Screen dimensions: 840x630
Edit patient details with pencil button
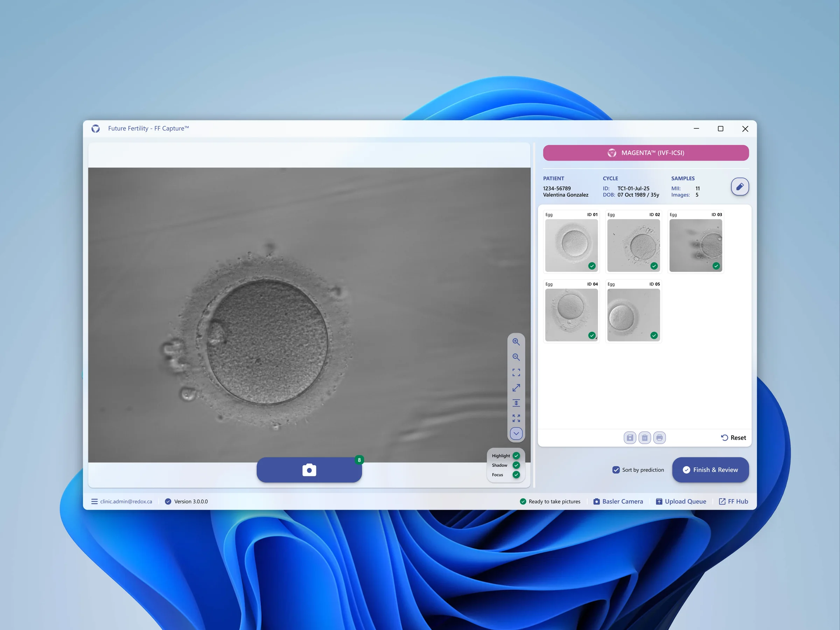(740, 187)
